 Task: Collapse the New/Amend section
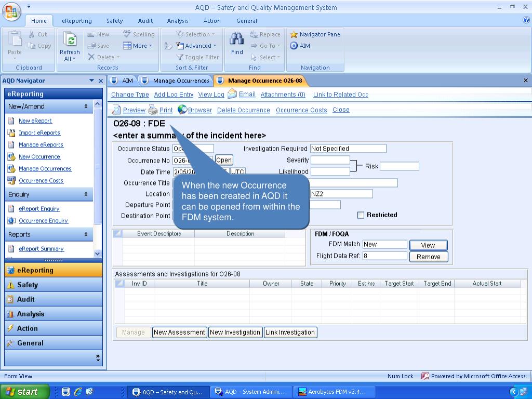pyautogui.click(x=86, y=107)
